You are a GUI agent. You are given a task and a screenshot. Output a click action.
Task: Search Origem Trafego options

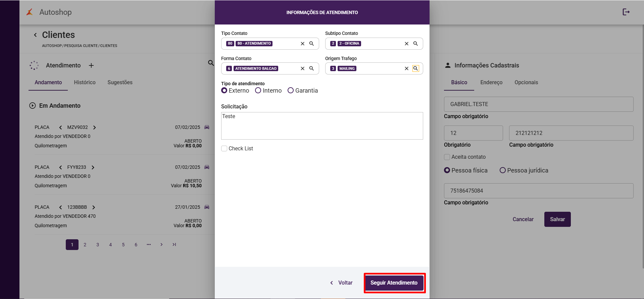(x=415, y=68)
